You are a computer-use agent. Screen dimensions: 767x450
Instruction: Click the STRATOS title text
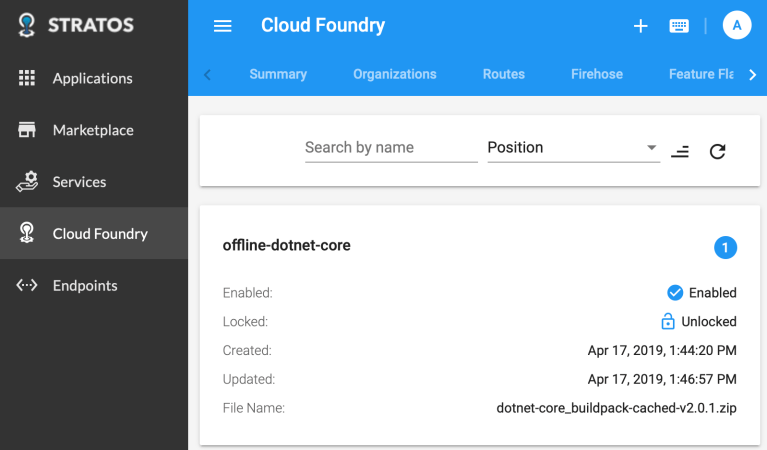coord(90,25)
